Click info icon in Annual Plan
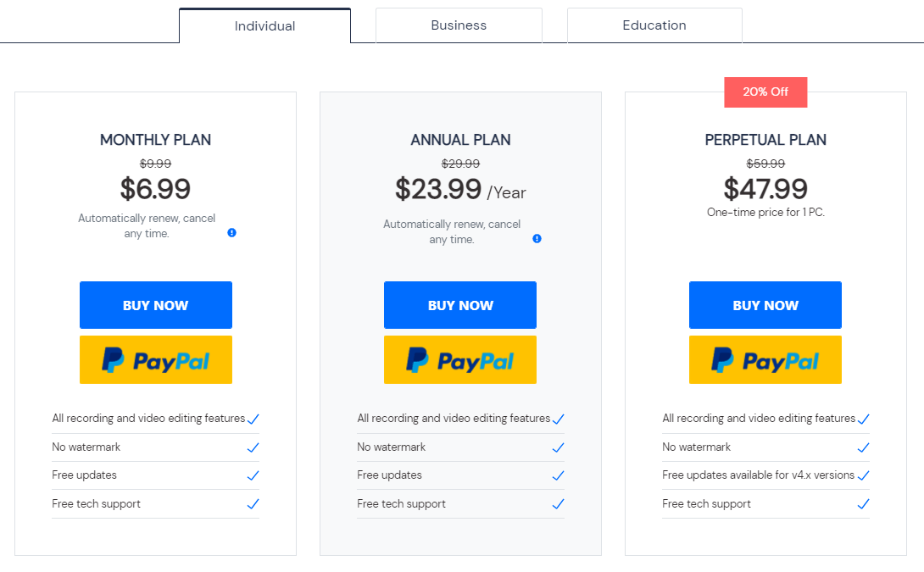The image size is (924, 572). coord(537,239)
